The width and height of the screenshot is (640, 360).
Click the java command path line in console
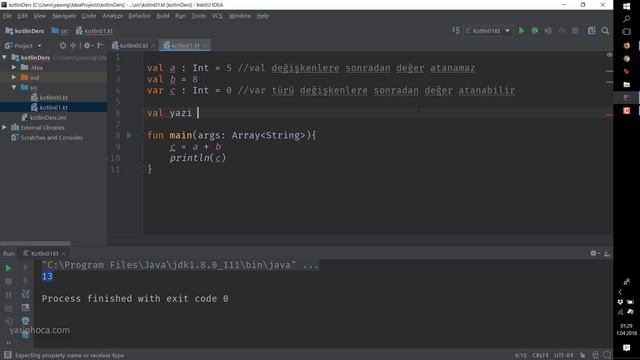click(x=180, y=265)
